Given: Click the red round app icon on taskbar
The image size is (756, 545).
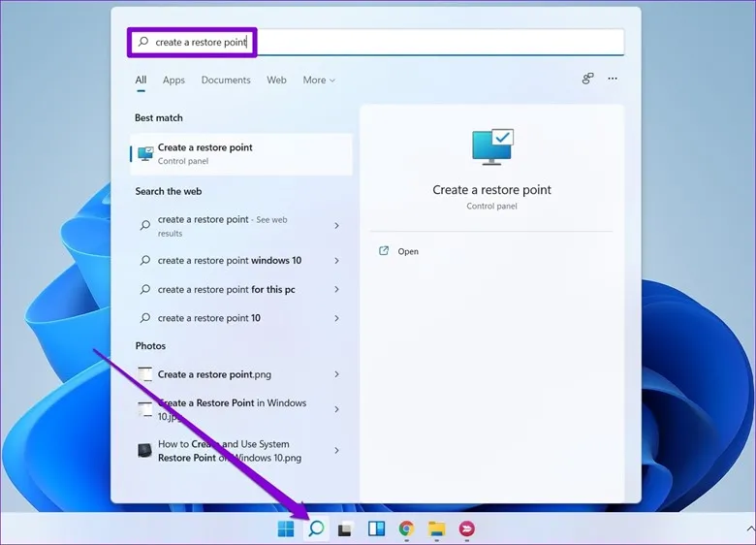Looking at the screenshot, I should (x=466, y=529).
